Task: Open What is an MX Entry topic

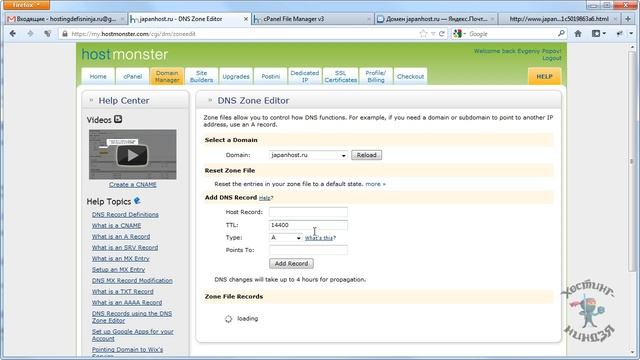Action: [120, 258]
